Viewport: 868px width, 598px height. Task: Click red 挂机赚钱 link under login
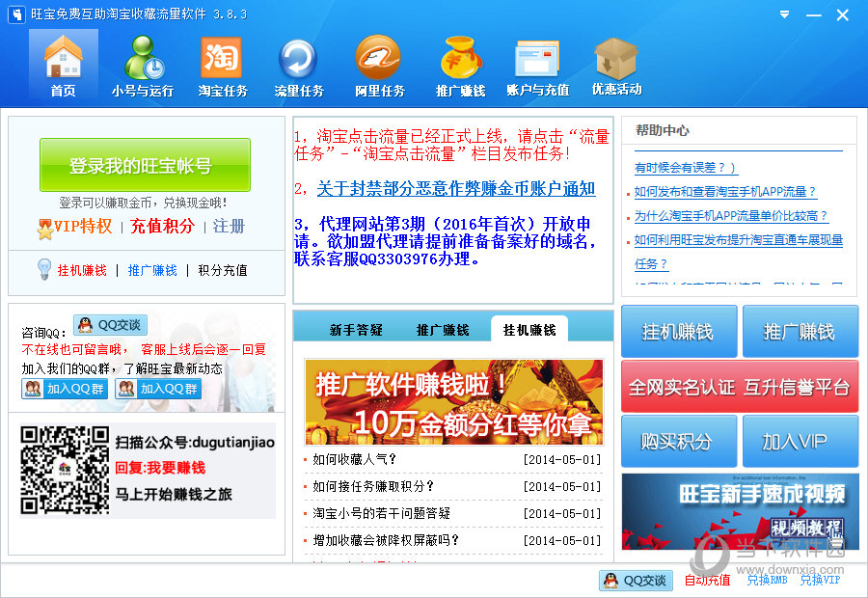pyautogui.click(x=82, y=270)
